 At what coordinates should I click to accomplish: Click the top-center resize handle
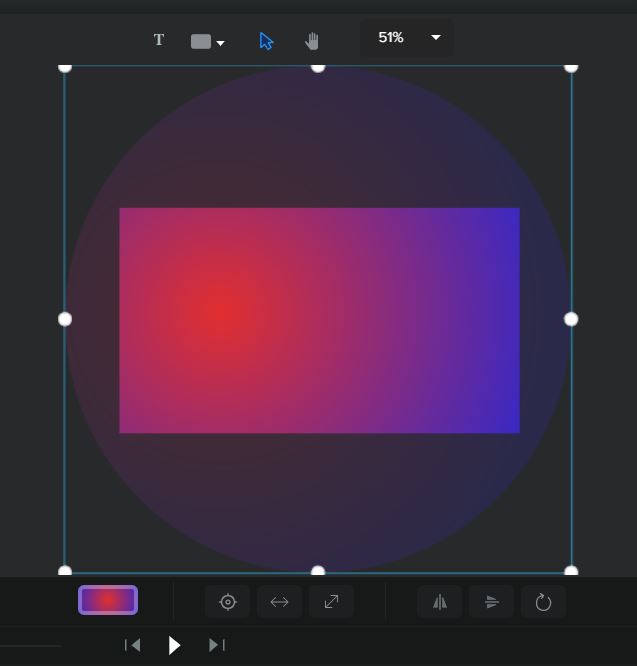tap(318, 68)
